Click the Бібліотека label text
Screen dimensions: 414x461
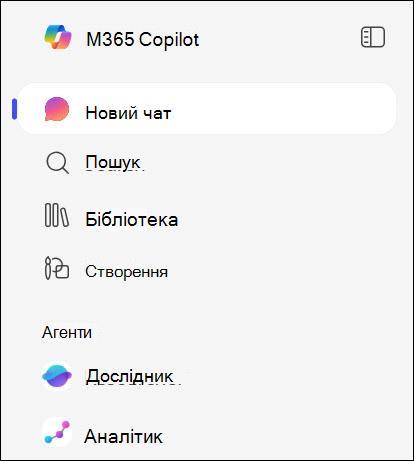[132, 219]
